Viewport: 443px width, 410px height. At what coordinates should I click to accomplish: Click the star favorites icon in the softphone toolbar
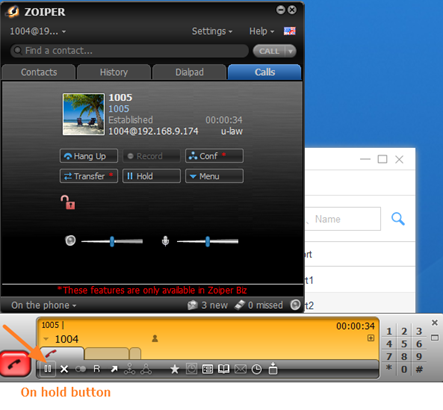pos(175,369)
